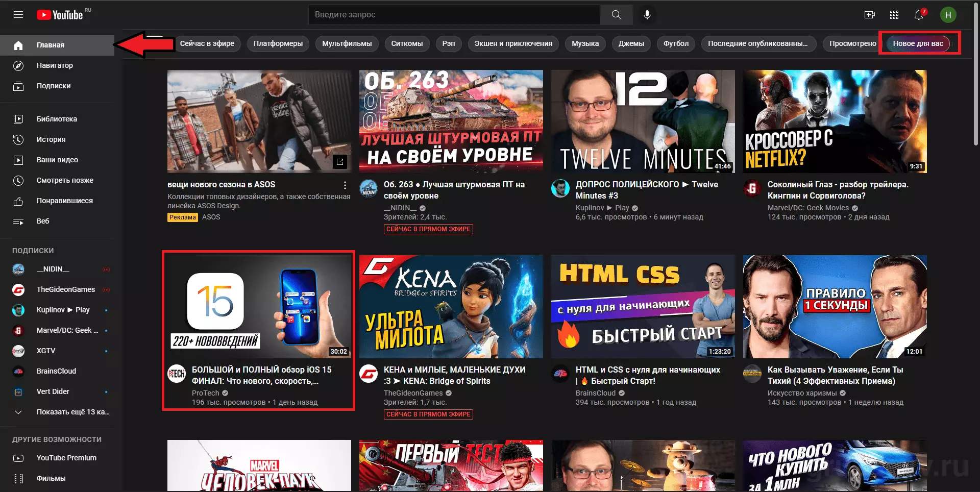Select the Экшен и приключения chip

[513, 43]
